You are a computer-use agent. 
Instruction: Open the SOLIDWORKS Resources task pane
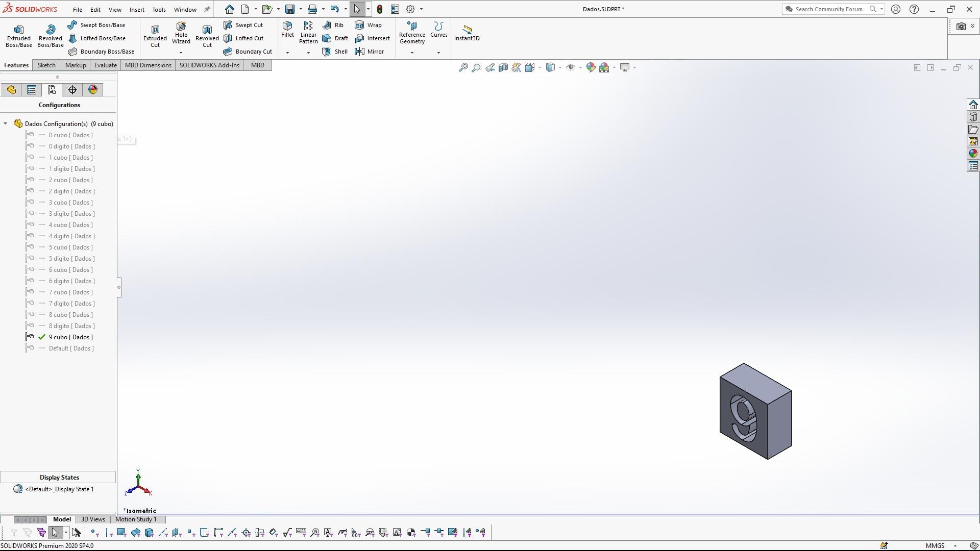pos(973,105)
